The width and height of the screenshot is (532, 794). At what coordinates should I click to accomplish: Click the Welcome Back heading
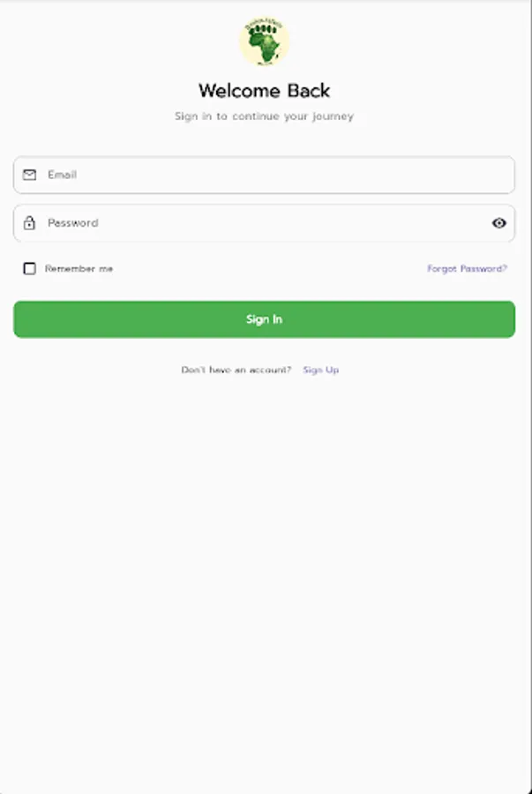[x=266, y=90]
